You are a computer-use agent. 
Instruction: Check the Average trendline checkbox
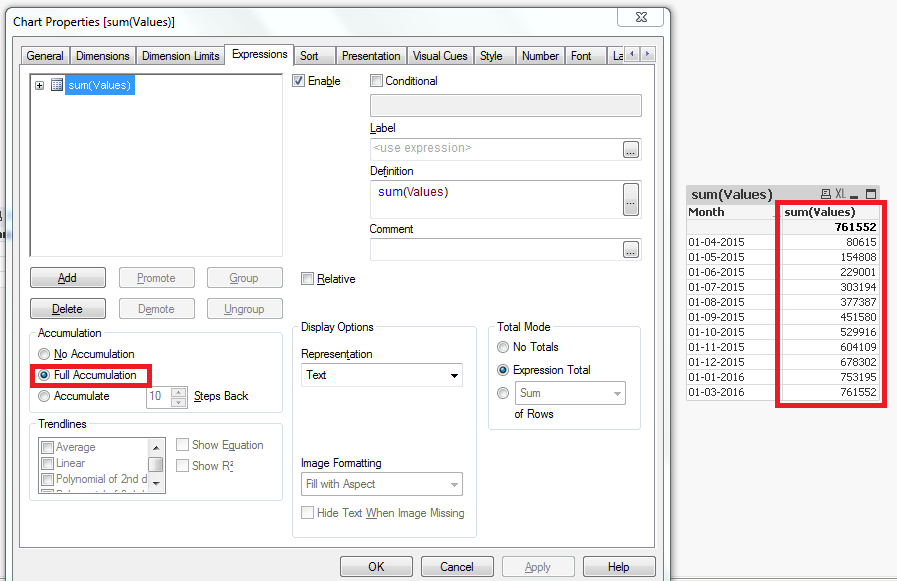48,447
